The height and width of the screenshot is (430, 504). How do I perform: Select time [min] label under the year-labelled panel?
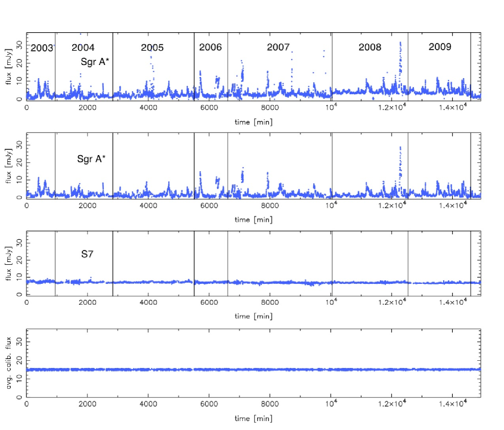pos(253,122)
